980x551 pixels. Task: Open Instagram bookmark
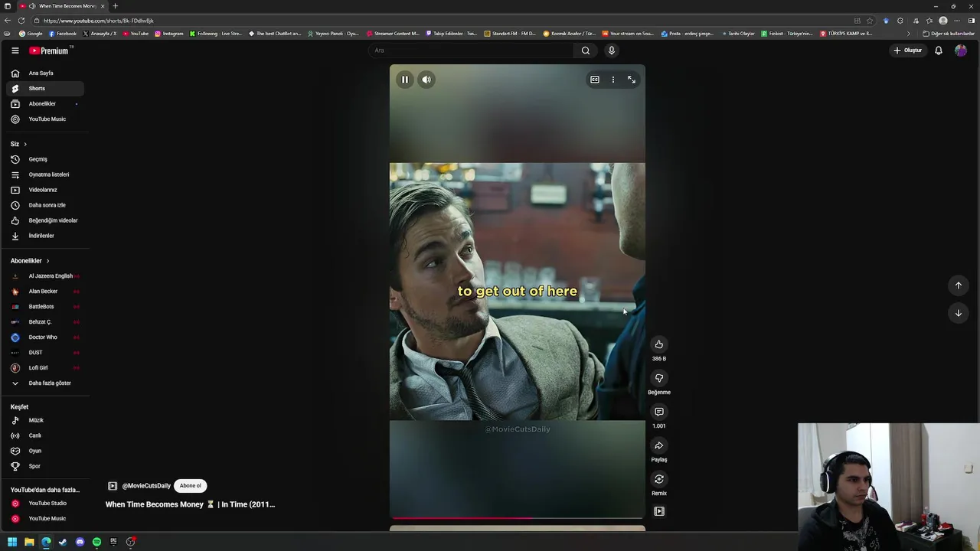click(169, 34)
